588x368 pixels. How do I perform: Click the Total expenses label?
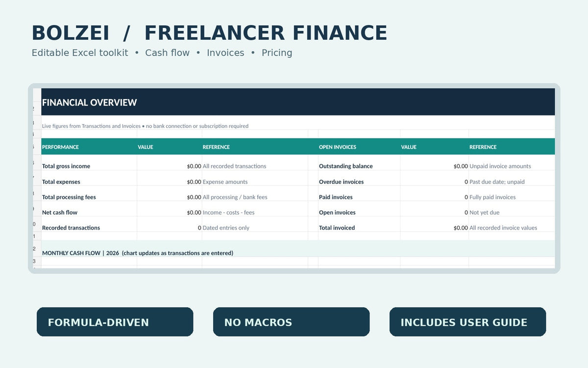click(61, 182)
